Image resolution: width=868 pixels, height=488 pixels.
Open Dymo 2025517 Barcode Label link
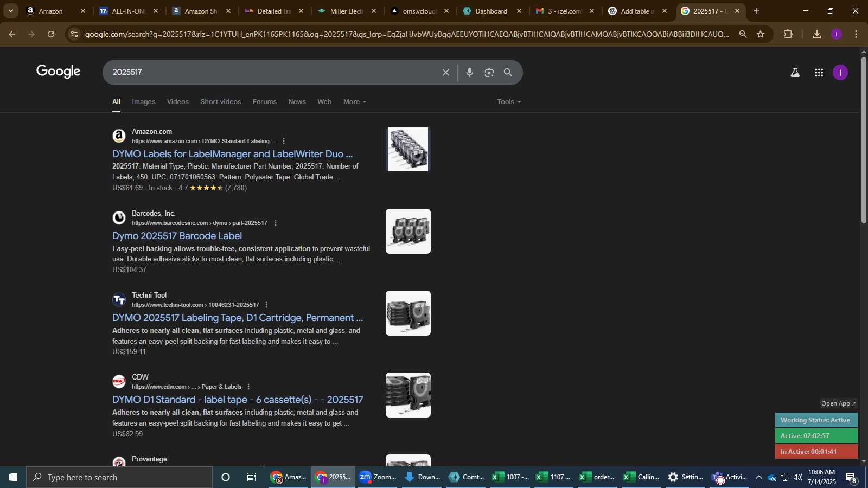177,236
